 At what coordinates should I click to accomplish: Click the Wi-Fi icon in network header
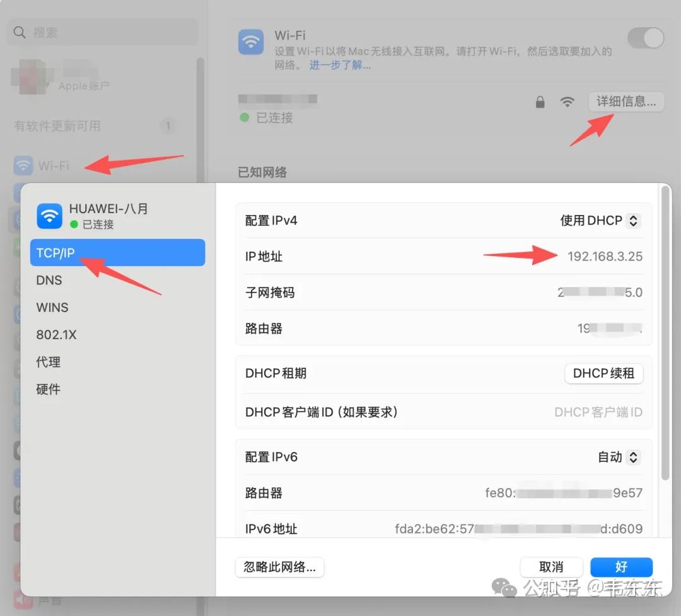pyautogui.click(x=251, y=43)
